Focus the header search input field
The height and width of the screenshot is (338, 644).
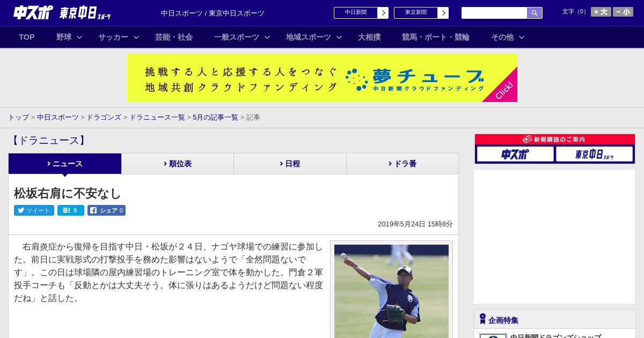(x=494, y=13)
